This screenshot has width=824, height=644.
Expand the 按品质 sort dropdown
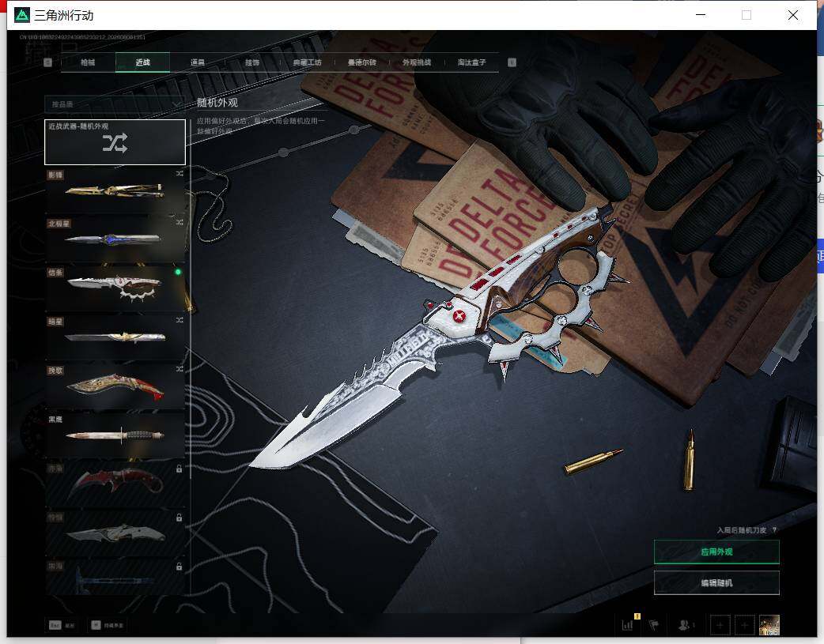point(115,104)
